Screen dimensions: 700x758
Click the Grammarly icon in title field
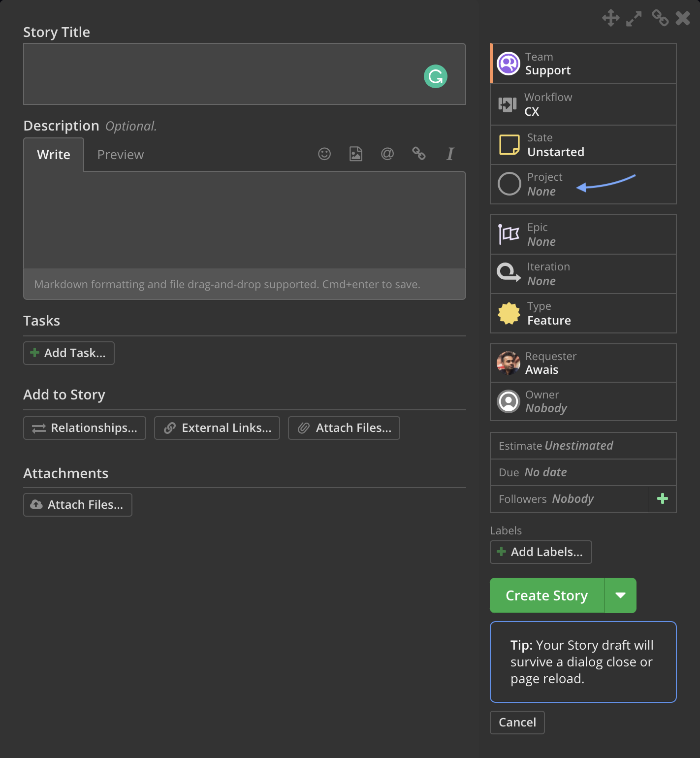click(x=436, y=76)
